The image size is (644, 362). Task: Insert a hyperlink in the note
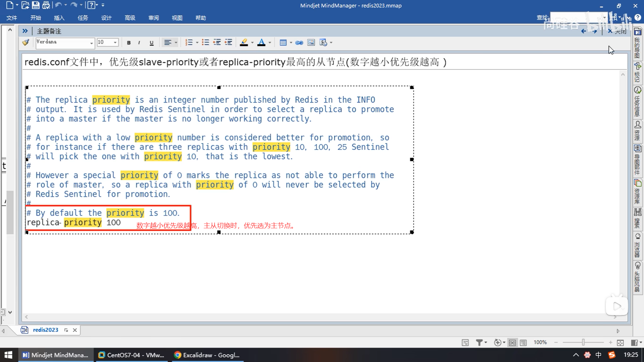coord(299,43)
